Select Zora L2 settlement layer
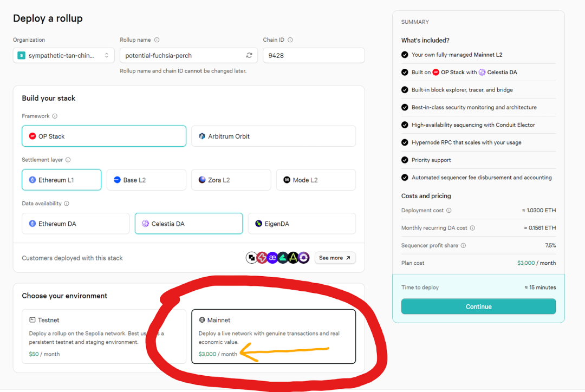Screen dimensions: 585x392 pos(231,180)
